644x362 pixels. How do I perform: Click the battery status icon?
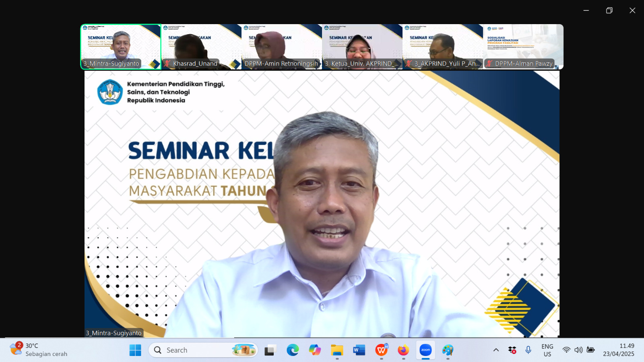590,350
